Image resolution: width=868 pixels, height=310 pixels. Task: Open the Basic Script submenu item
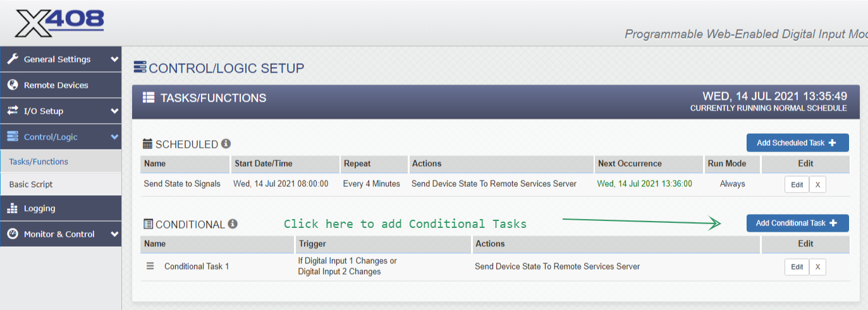[31, 184]
